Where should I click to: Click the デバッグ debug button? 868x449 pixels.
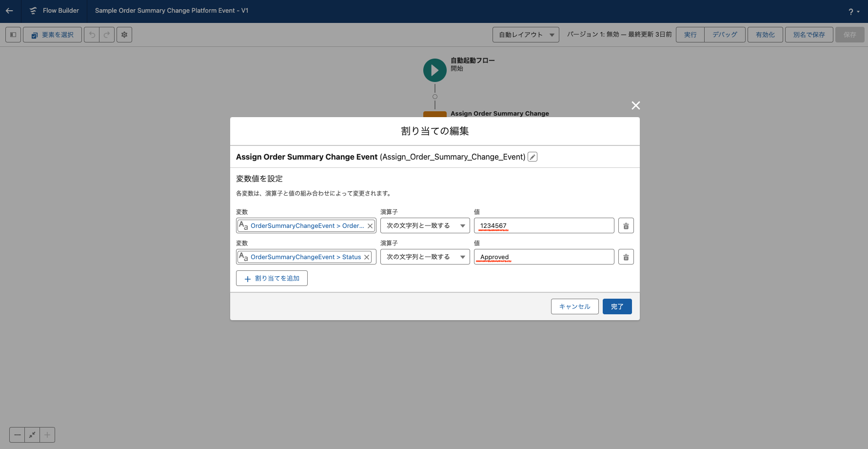[725, 35]
